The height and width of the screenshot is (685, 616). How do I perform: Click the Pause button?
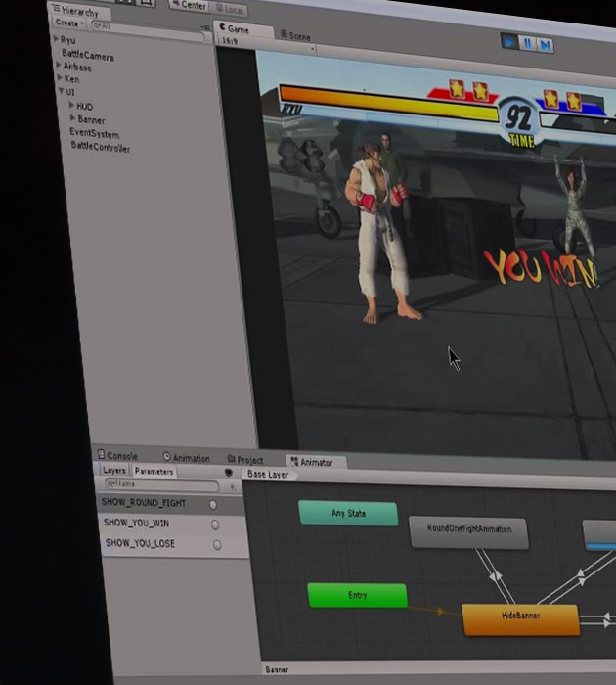click(527, 44)
